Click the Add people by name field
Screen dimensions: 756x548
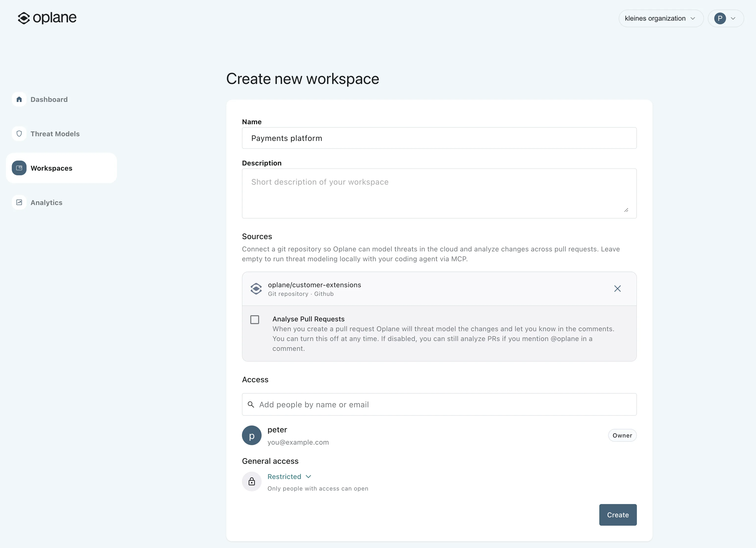pyautogui.click(x=439, y=404)
